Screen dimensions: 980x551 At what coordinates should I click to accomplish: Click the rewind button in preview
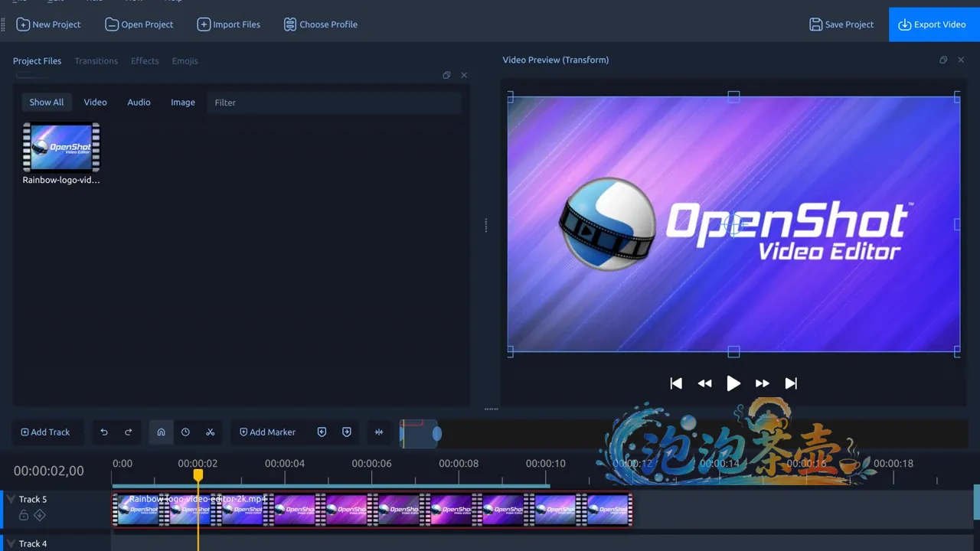point(704,383)
